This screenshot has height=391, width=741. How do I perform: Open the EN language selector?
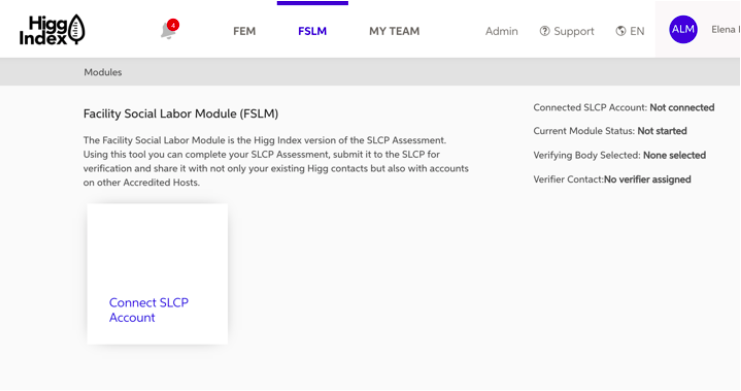[x=637, y=31]
